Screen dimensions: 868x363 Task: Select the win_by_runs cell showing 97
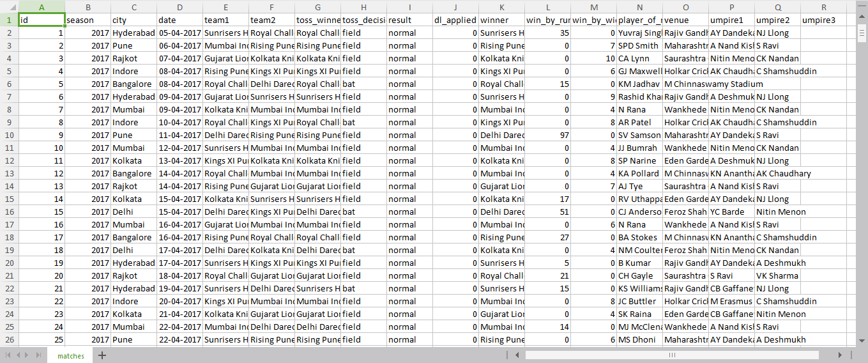[x=547, y=135]
